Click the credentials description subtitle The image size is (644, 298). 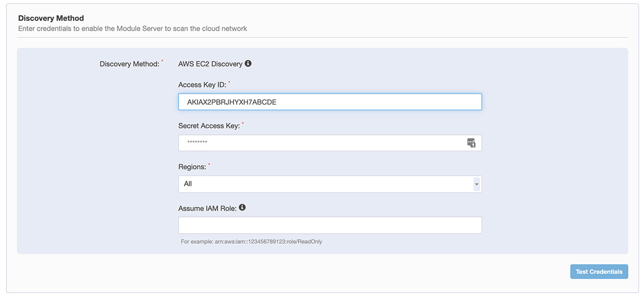(133, 28)
